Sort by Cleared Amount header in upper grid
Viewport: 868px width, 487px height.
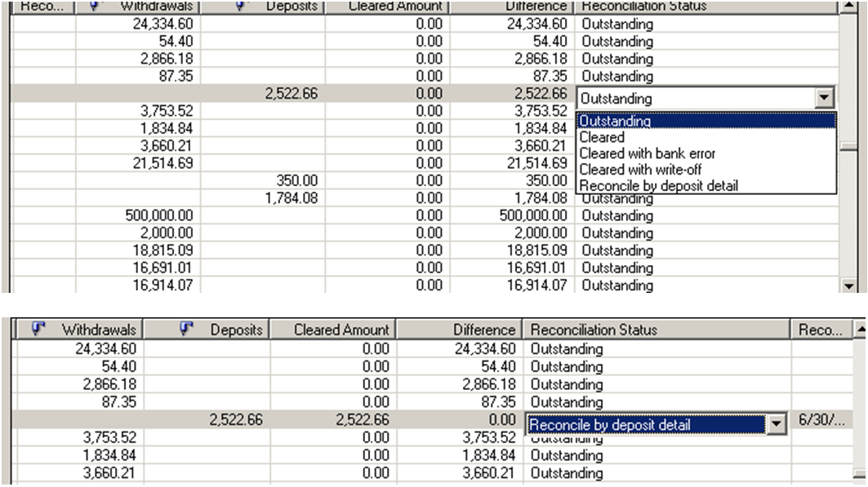click(x=388, y=6)
